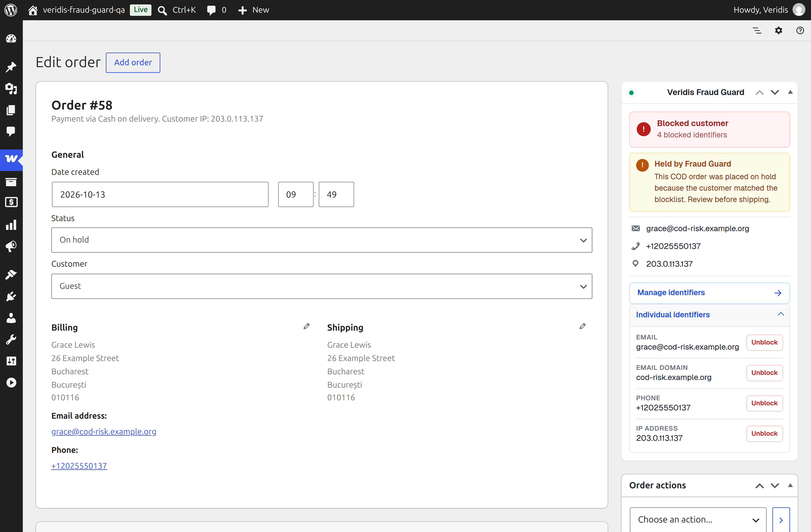811x532 pixels.
Task: Open the Comments sidebar icon
Action: pos(11,132)
